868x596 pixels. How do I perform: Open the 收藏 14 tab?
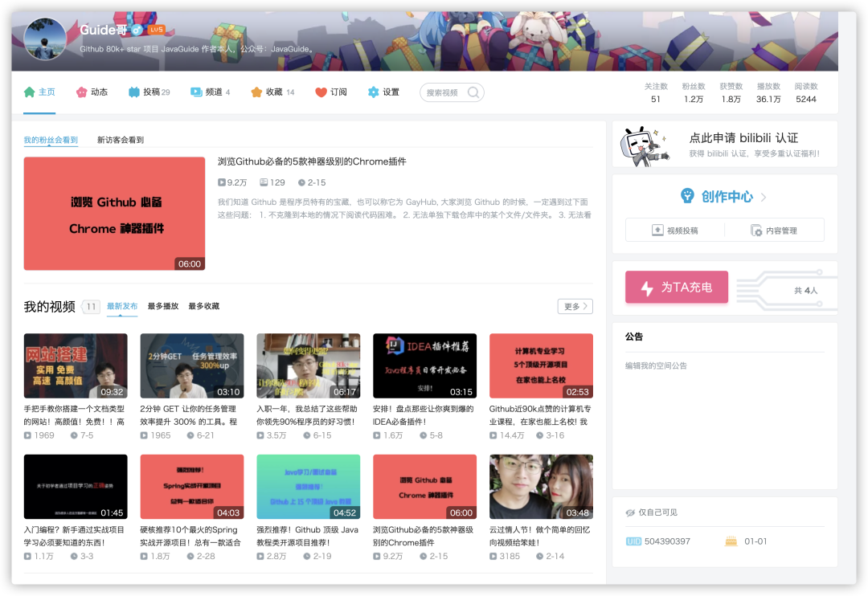[x=272, y=92]
